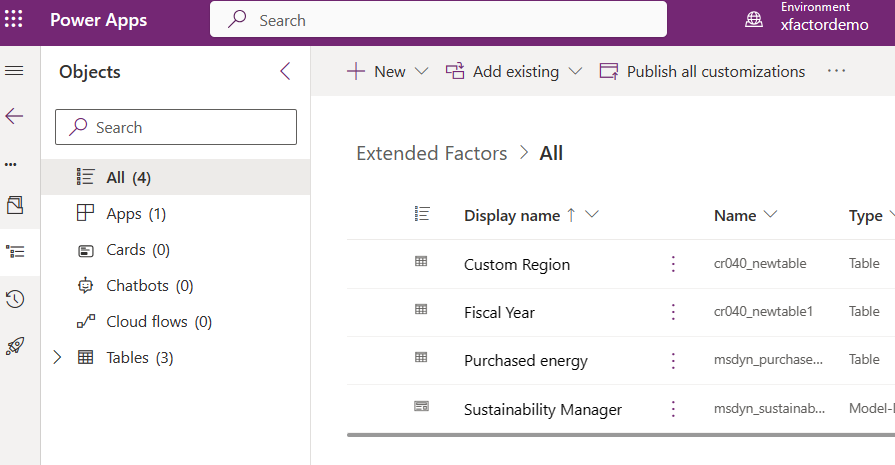Open the Add existing dropdown chevron
Screen dimensions: 895x465
click(x=575, y=71)
